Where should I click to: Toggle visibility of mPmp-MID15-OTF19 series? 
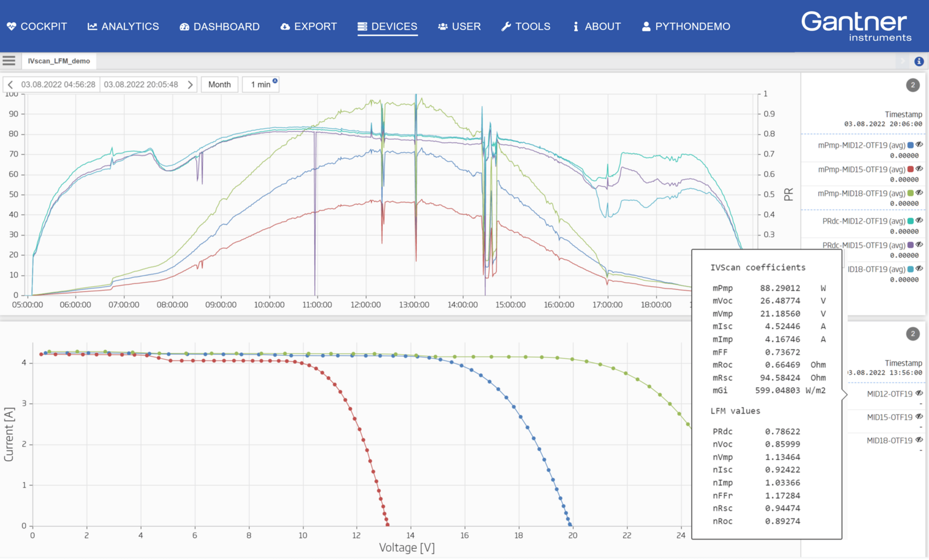(x=919, y=169)
